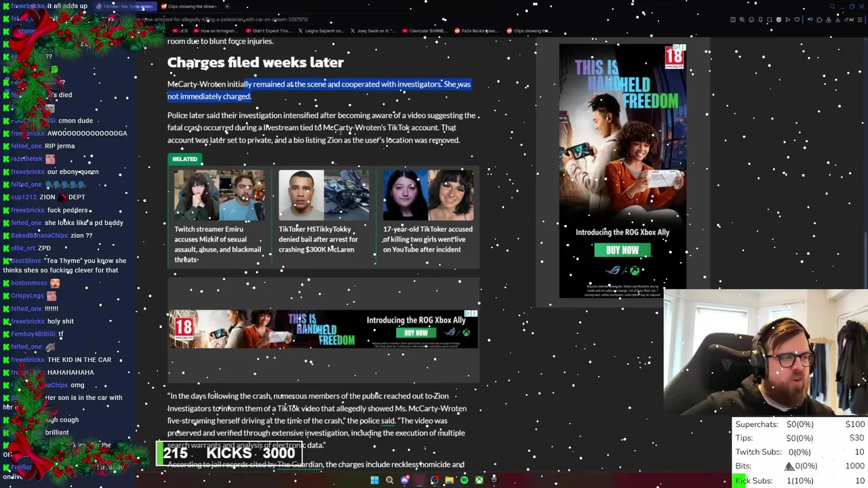Switch to 'Clips showing the stream' tab
The width and height of the screenshot is (868, 488).
tap(191, 7)
